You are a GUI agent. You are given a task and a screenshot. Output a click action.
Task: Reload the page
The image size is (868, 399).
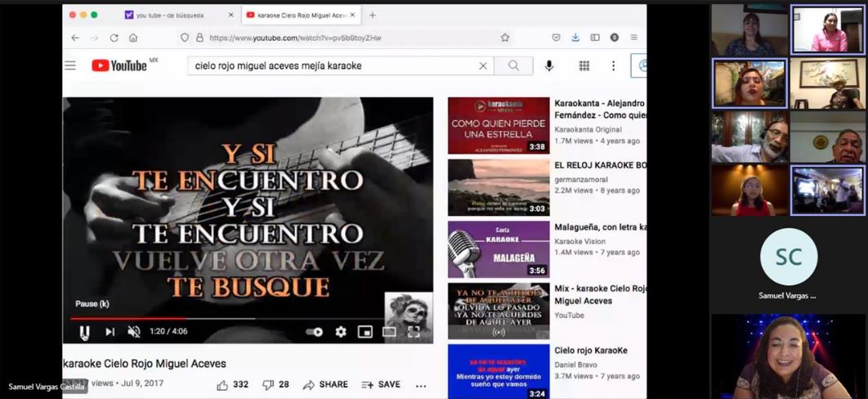[114, 38]
